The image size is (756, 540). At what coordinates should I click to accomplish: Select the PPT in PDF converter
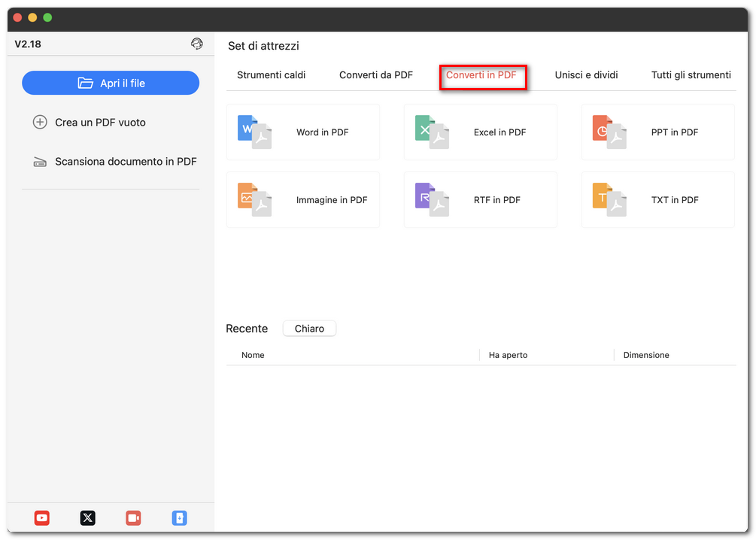click(657, 132)
